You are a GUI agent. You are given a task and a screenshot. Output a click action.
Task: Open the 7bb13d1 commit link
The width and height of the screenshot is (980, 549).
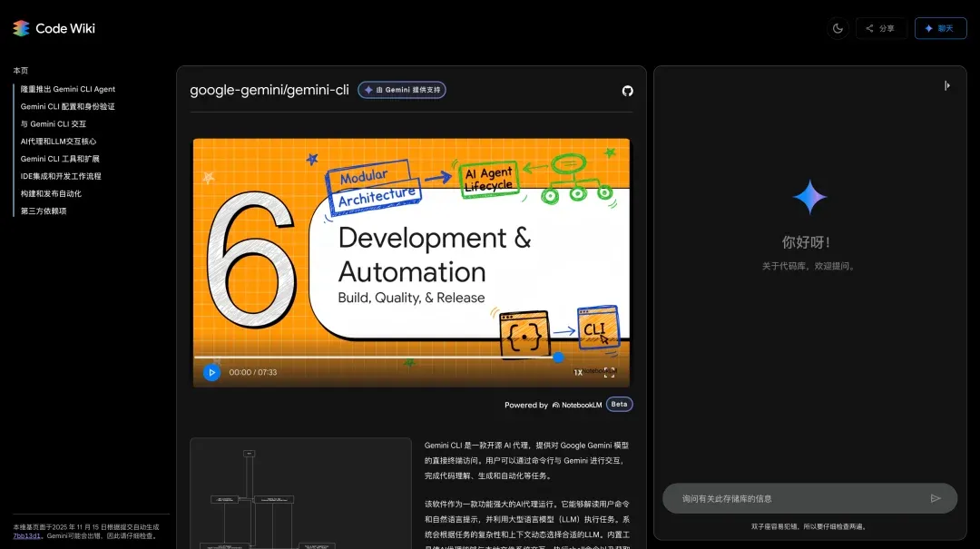pos(26,536)
